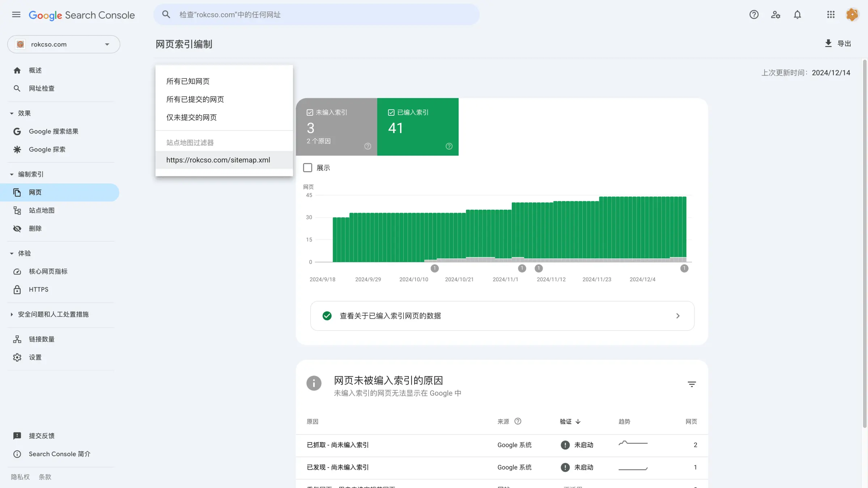Open 站点地图 in the sidebar
The width and height of the screenshot is (868, 488).
coord(60,210)
